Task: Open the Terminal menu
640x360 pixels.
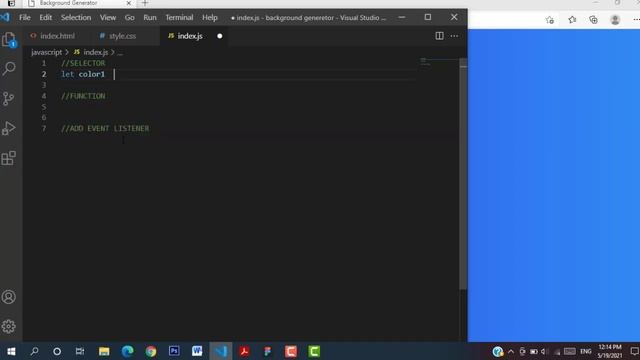Action: [179, 18]
